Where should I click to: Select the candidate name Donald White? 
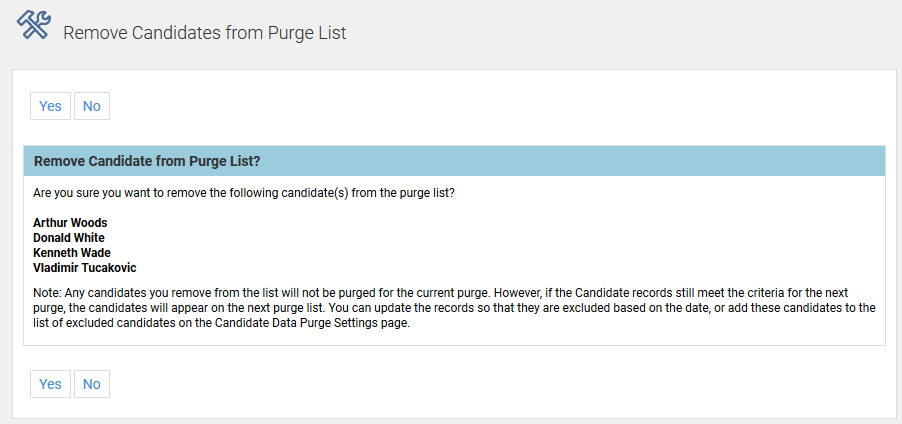[x=69, y=238]
